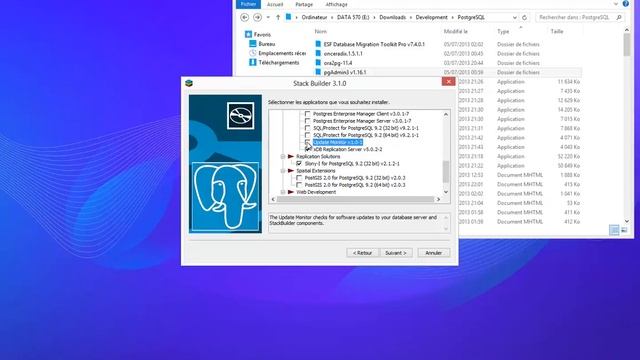
Task: Collapse the Spatial Extensions tree node
Action: [282, 171]
